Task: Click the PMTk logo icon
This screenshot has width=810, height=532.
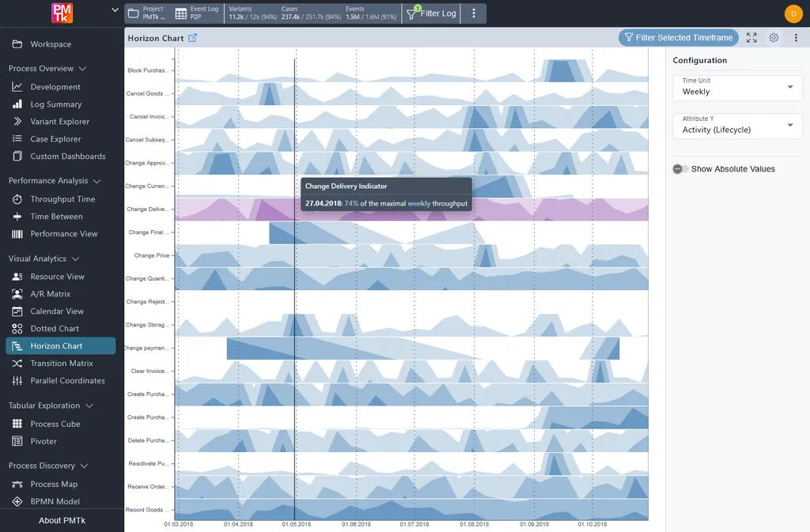Action: (62, 13)
